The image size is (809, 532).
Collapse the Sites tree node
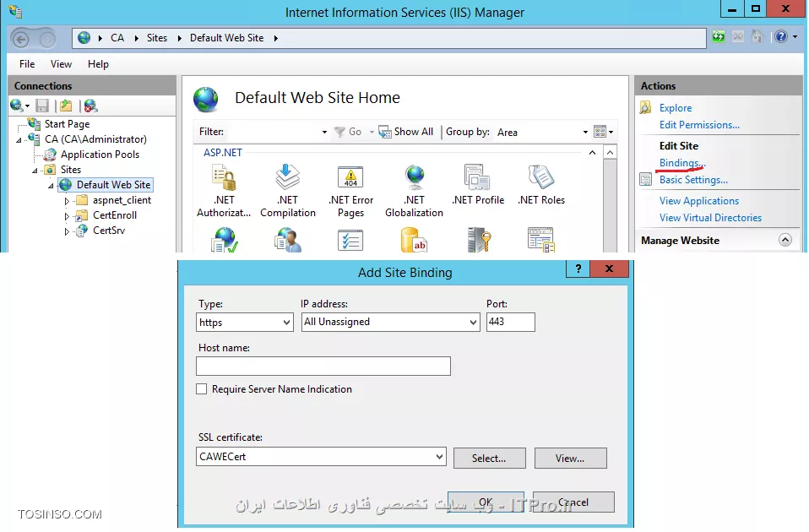[35, 171]
